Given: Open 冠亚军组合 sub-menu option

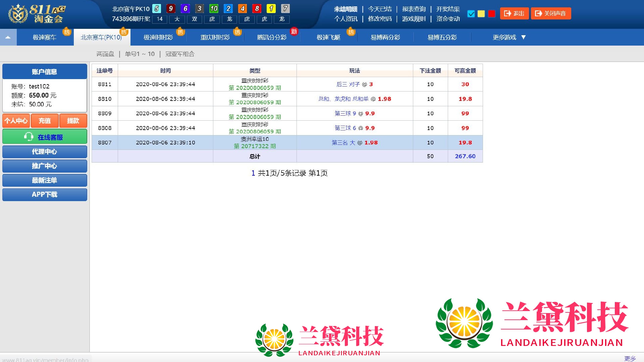Looking at the screenshot, I should pos(180,54).
